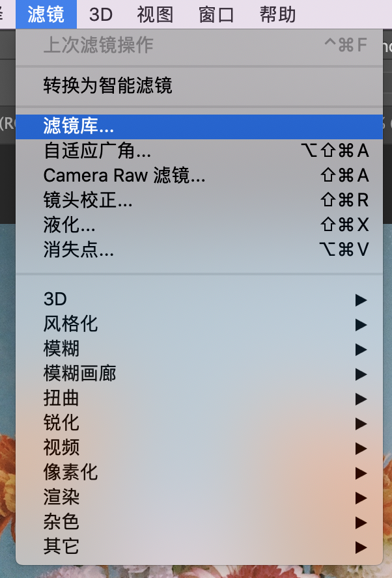Show the 杂色 noise submenu
This screenshot has width=392, height=578.
[x=61, y=522]
